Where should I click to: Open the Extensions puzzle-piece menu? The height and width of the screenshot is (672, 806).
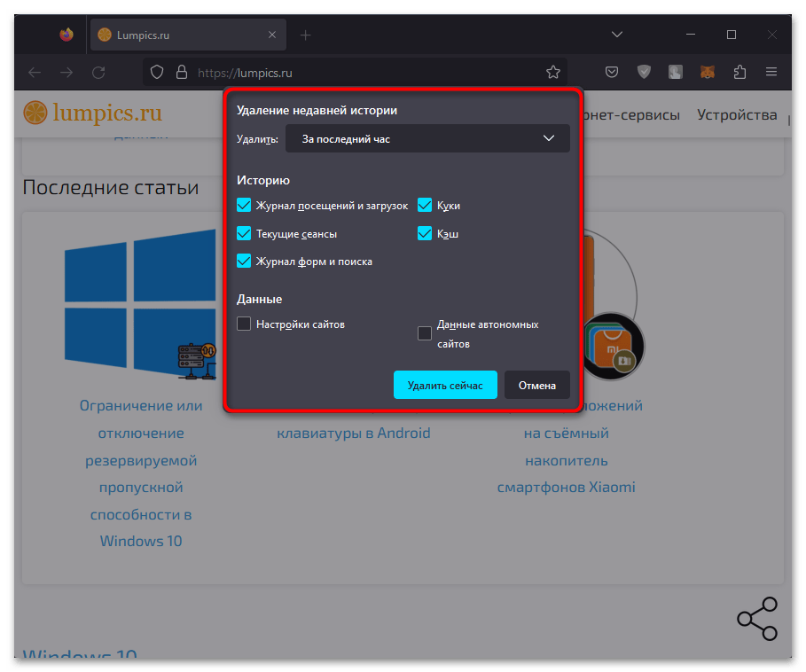(739, 72)
